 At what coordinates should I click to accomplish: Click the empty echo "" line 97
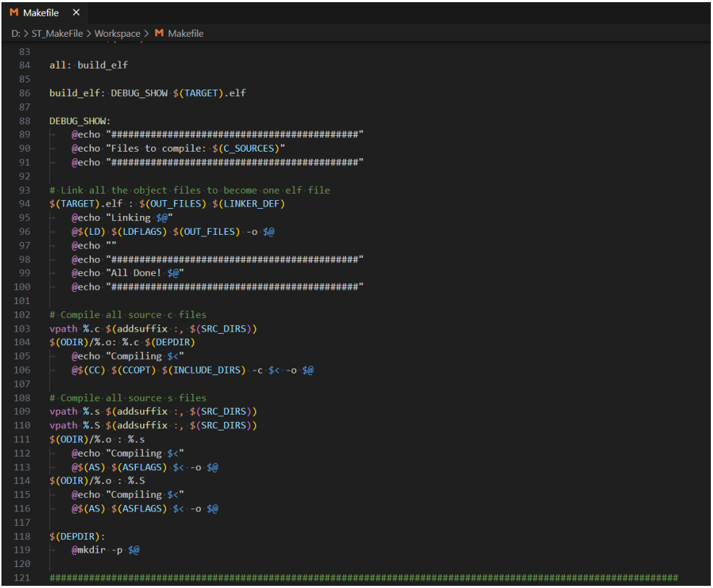click(x=94, y=246)
